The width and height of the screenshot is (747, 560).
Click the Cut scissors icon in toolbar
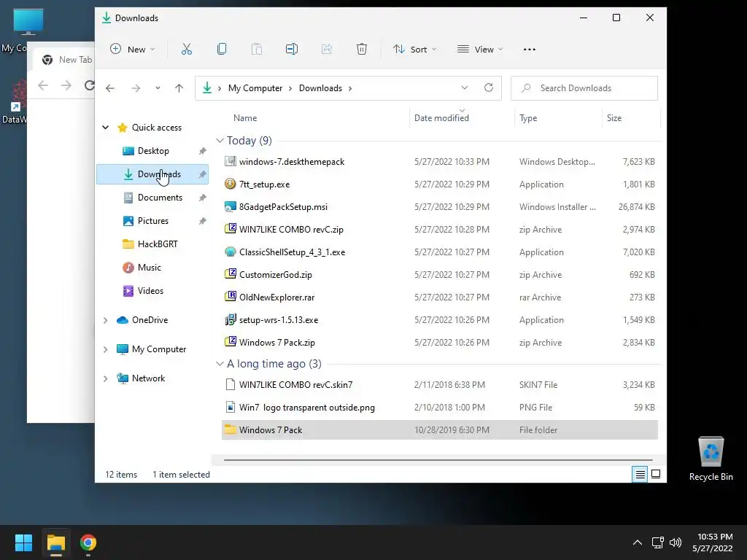click(x=187, y=49)
